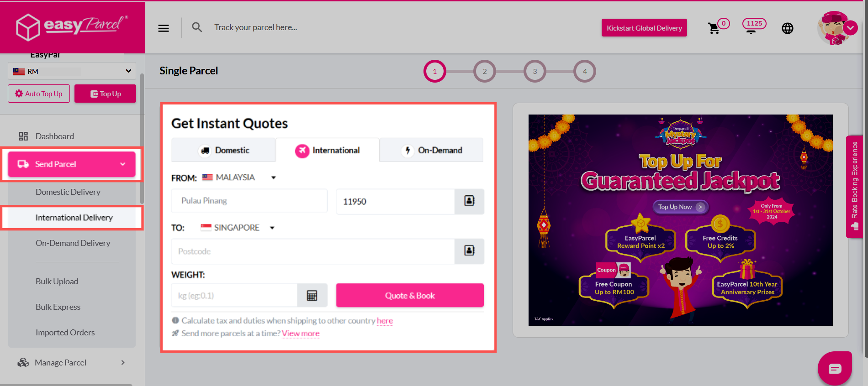868x386 pixels.
Task: Click the origin postcode 11950 field
Action: point(396,201)
